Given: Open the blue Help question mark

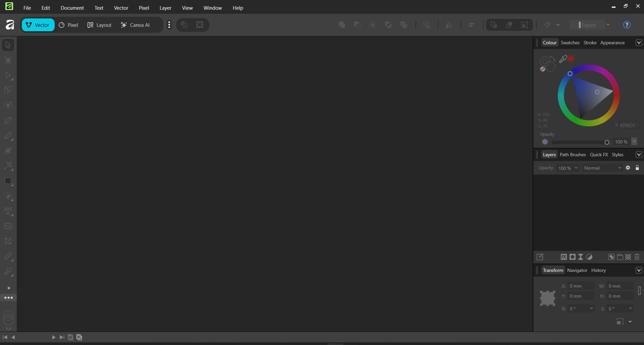Looking at the screenshot, I should tap(627, 25).
